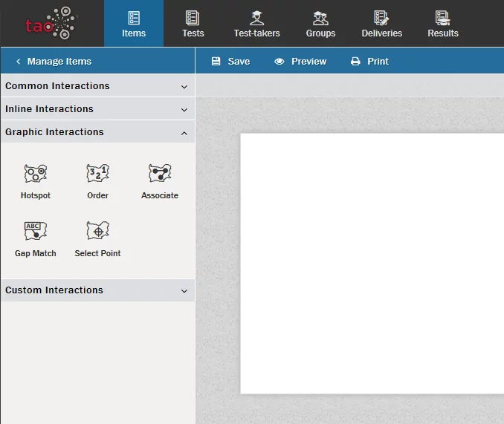This screenshot has height=424, width=504.
Task: Open the Items tab
Action: click(x=134, y=24)
